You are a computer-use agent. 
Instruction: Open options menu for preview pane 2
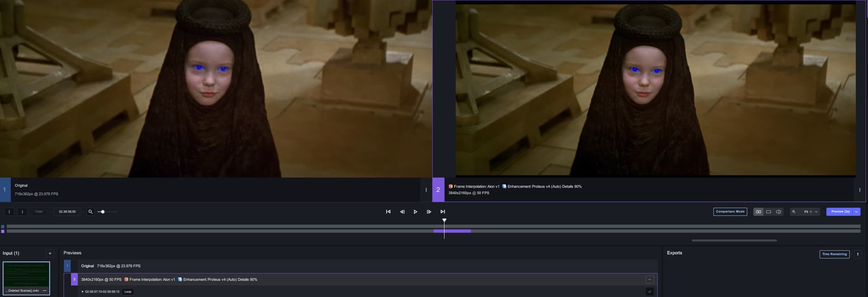(859, 190)
